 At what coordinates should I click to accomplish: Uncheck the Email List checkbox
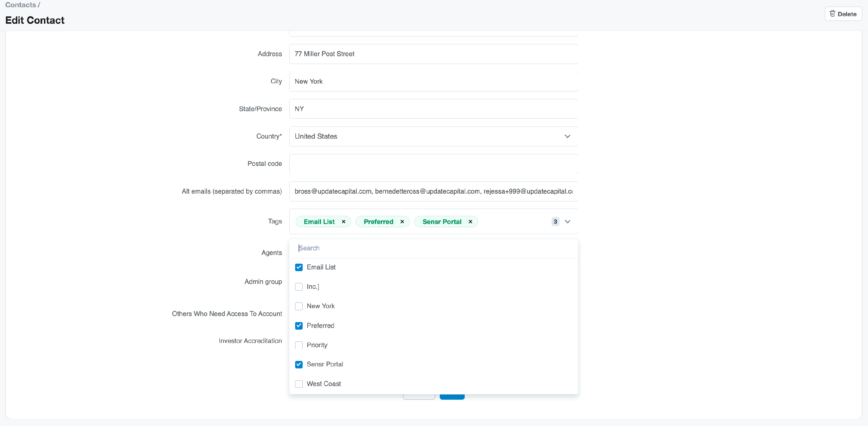coord(299,267)
